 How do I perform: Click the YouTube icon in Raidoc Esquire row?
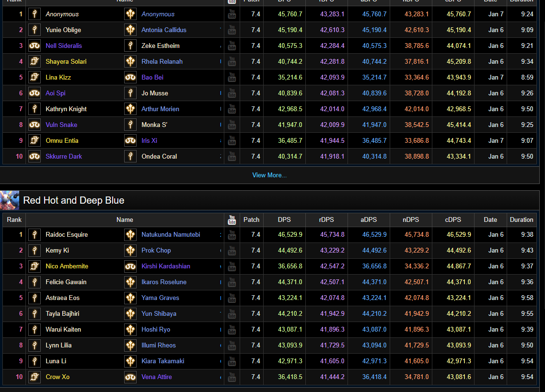pyautogui.click(x=232, y=234)
